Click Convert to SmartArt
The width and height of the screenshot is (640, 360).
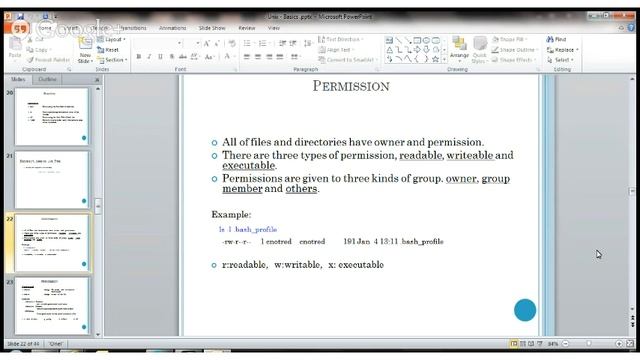coord(347,60)
